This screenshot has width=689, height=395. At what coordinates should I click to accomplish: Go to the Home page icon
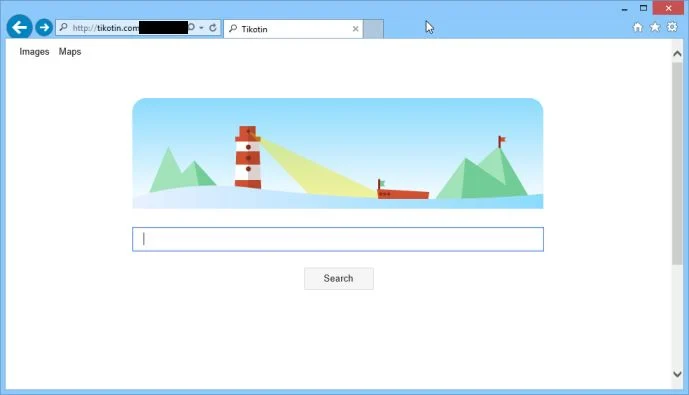pyautogui.click(x=638, y=27)
